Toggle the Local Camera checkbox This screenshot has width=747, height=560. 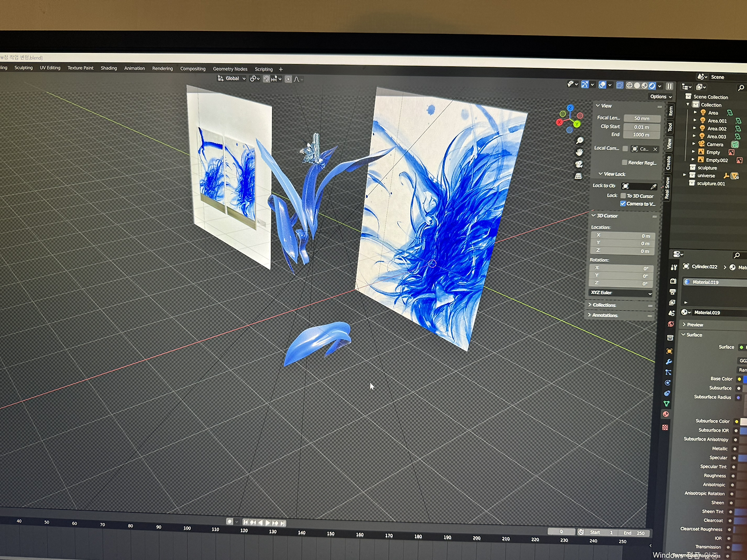(x=626, y=149)
